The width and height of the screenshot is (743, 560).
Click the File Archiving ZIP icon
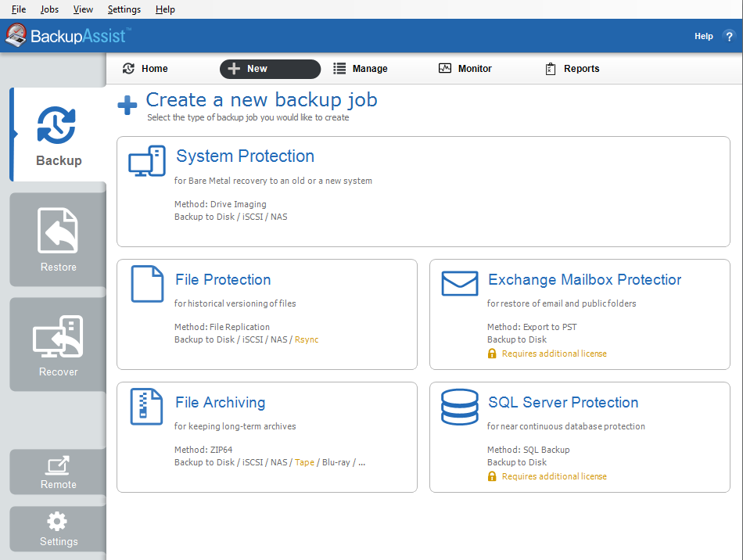point(146,404)
